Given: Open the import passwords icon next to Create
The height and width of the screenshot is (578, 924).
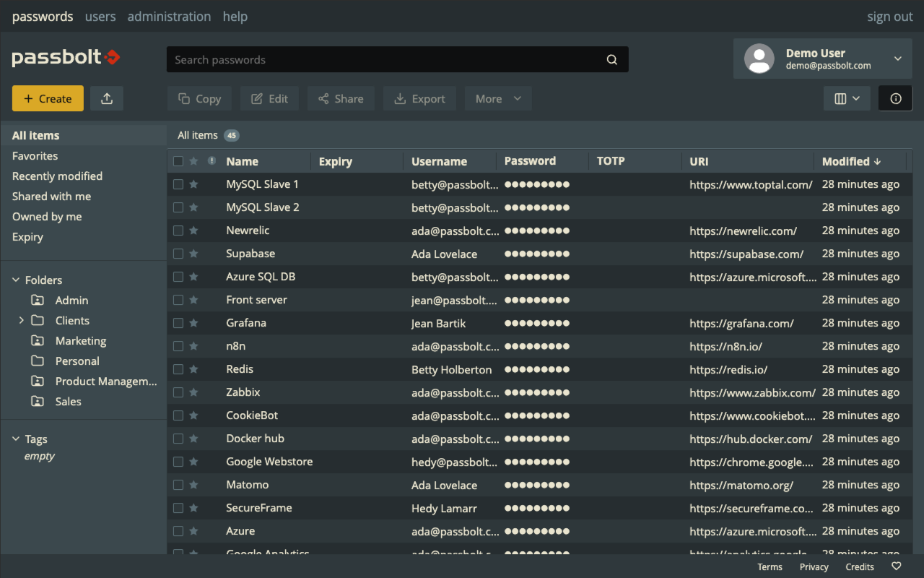Looking at the screenshot, I should [x=106, y=98].
